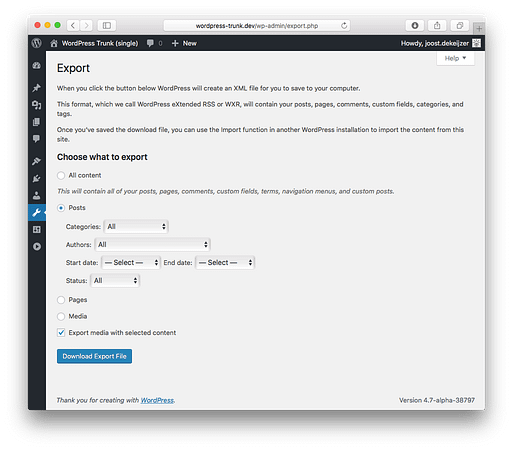The height and width of the screenshot is (450, 513).
Task: Open the Pages sidebar icon
Action: click(x=37, y=122)
